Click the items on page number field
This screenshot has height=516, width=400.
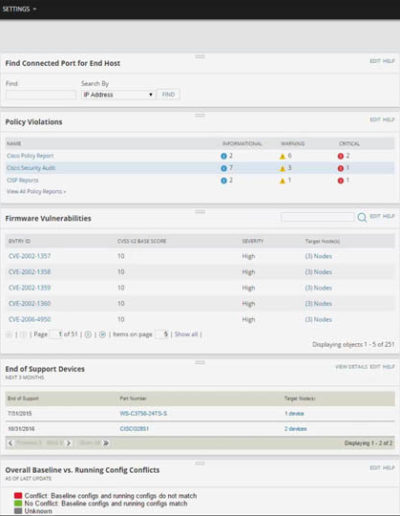pos(162,334)
